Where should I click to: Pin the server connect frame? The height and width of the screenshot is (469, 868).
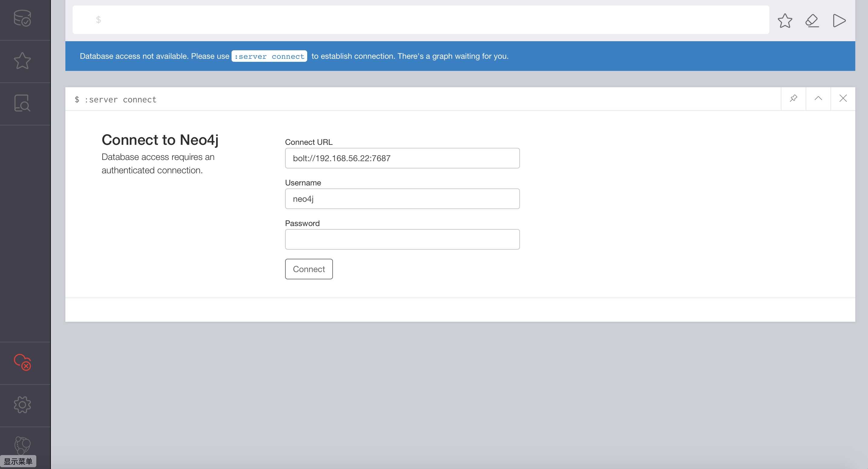[x=794, y=98]
